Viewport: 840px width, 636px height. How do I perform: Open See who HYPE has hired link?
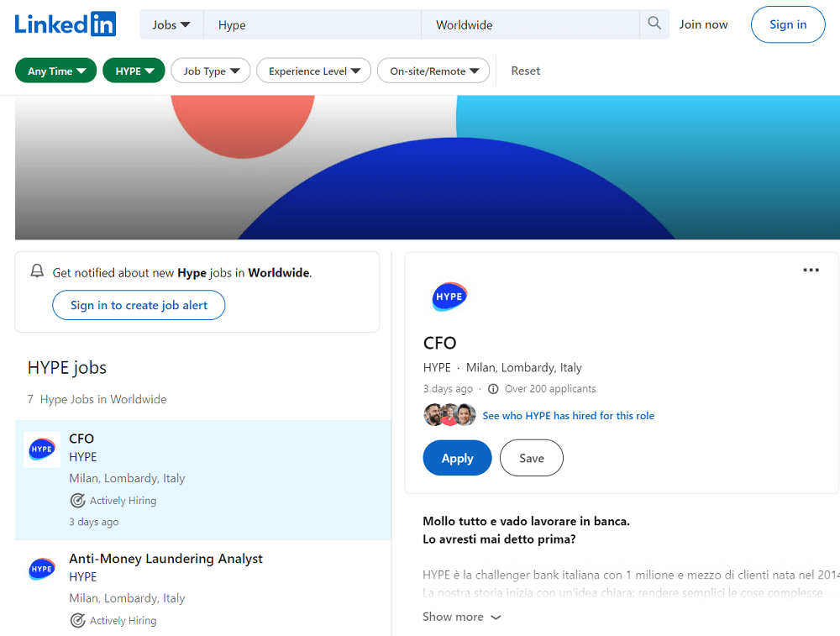[569, 416]
